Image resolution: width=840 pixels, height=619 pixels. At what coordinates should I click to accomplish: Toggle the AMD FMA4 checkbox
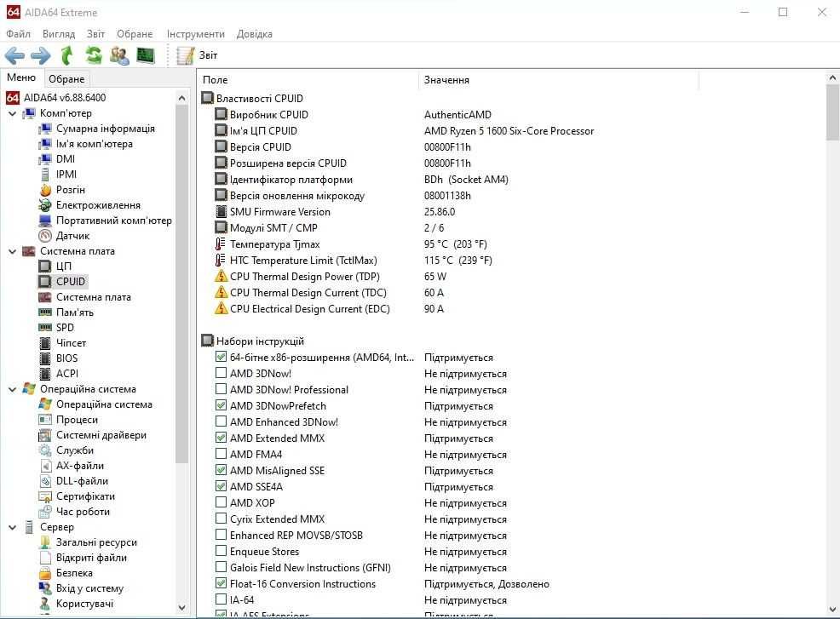click(221, 454)
